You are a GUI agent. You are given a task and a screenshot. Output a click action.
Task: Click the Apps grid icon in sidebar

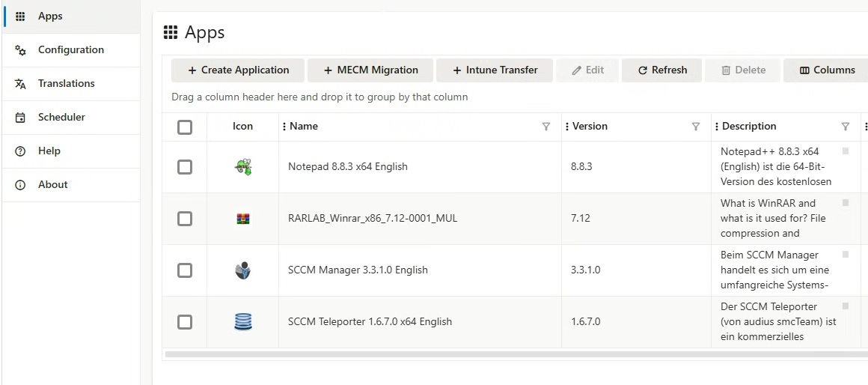pos(20,16)
